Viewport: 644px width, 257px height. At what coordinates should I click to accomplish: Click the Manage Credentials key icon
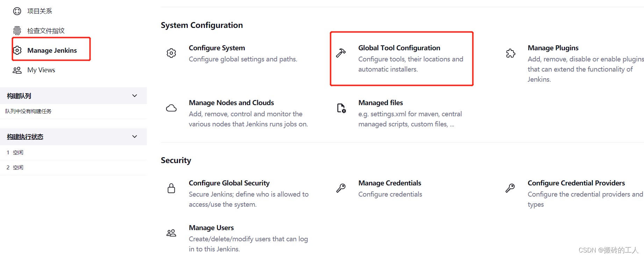(341, 188)
